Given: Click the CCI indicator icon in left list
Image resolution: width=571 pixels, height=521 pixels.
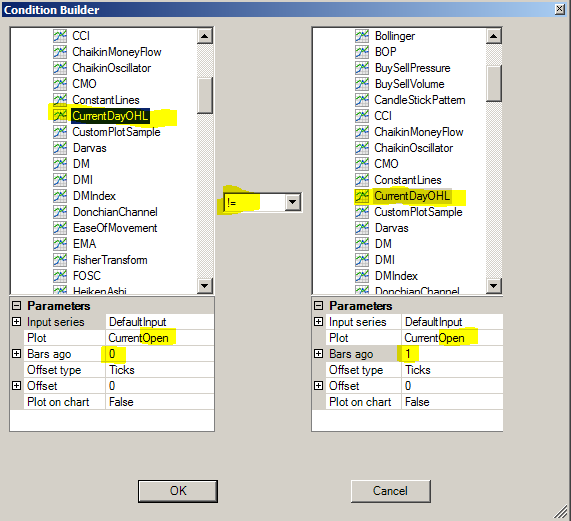Looking at the screenshot, I should coord(60,36).
